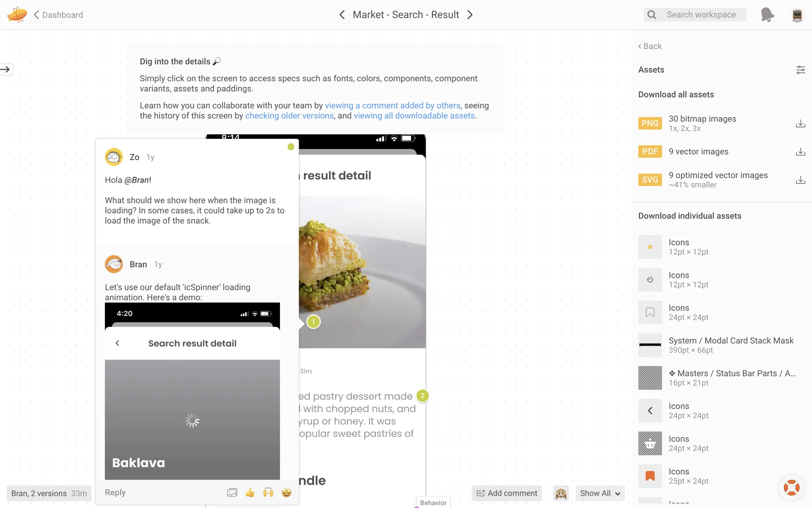Click the Search workspace field
This screenshot has width=812, height=508.
coord(701,15)
